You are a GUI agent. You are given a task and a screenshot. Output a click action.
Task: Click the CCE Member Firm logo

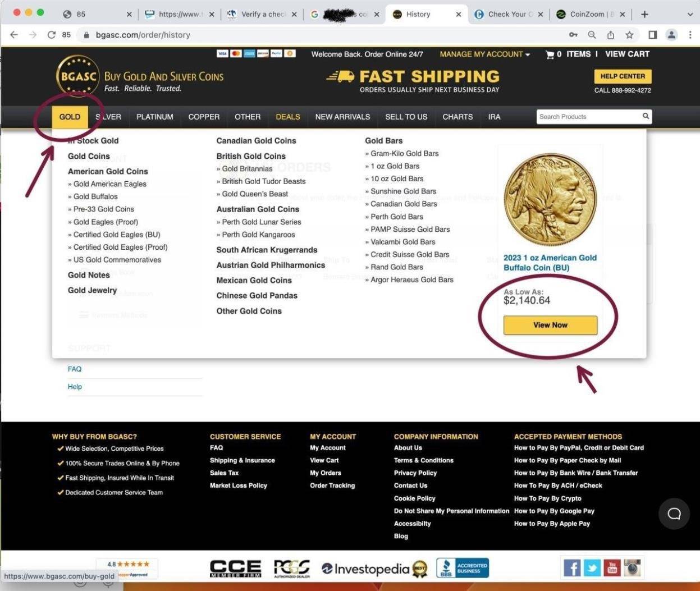[235, 569]
